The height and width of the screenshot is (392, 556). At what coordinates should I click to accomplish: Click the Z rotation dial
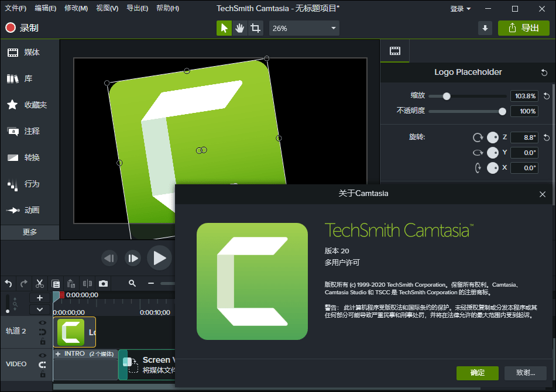point(493,137)
